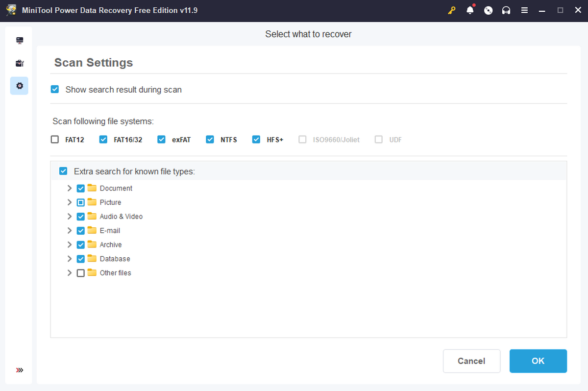Screen dimensions: 588x391
Task: Uncheck the E-mail checkbox
Action: 81,231
